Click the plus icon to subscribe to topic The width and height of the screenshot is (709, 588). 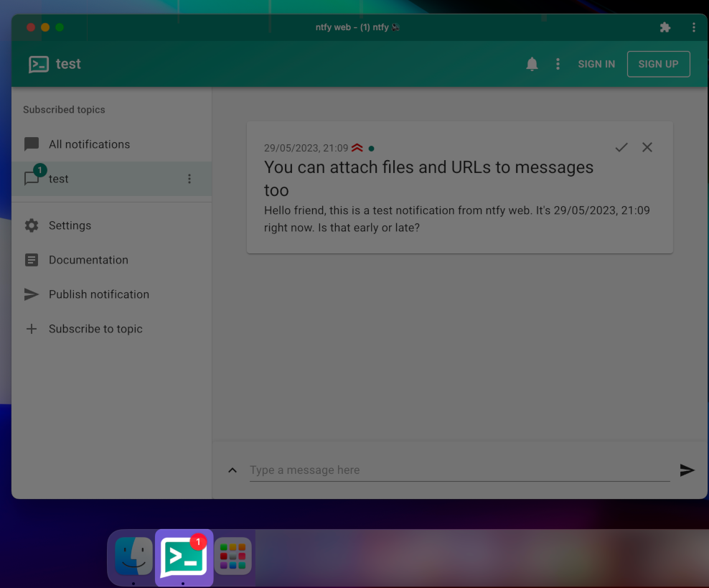pyautogui.click(x=32, y=329)
